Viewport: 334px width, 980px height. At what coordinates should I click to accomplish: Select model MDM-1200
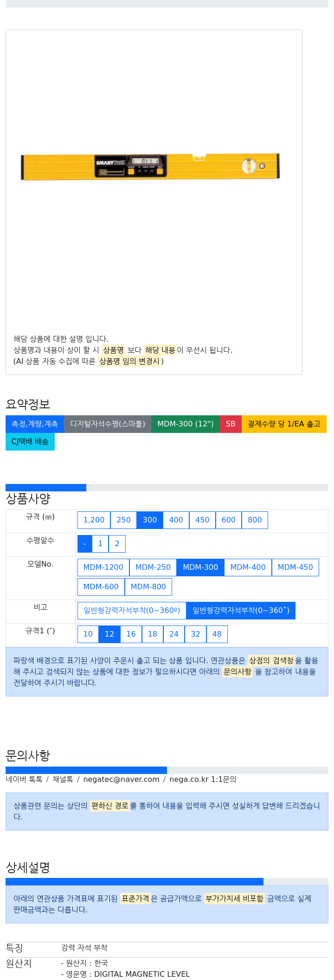[x=103, y=567]
